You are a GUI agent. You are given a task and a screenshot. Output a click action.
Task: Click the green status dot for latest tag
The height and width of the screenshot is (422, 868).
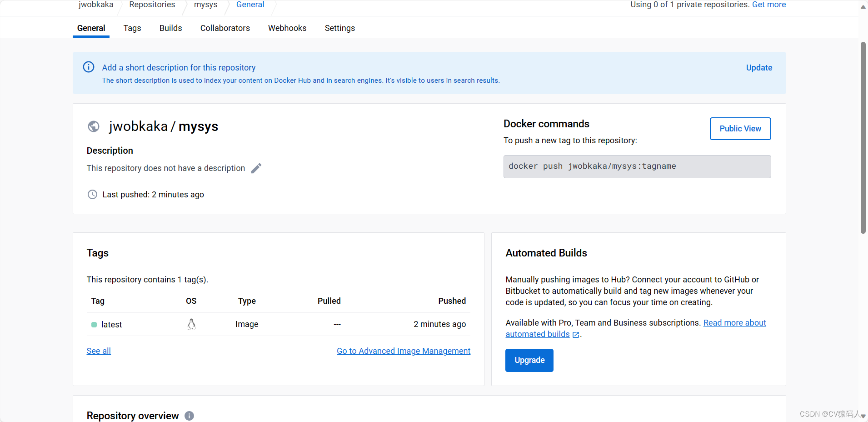pyautogui.click(x=94, y=325)
